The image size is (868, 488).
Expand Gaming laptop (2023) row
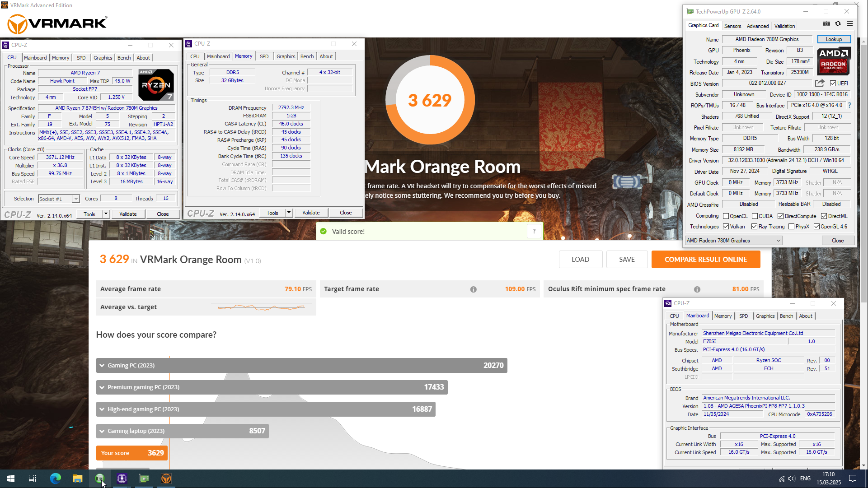pyautogui.click(x=183, y=431)
